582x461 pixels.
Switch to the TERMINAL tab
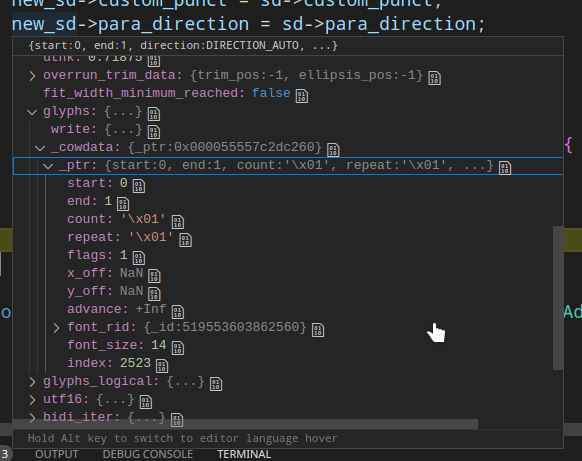[244, 454]
